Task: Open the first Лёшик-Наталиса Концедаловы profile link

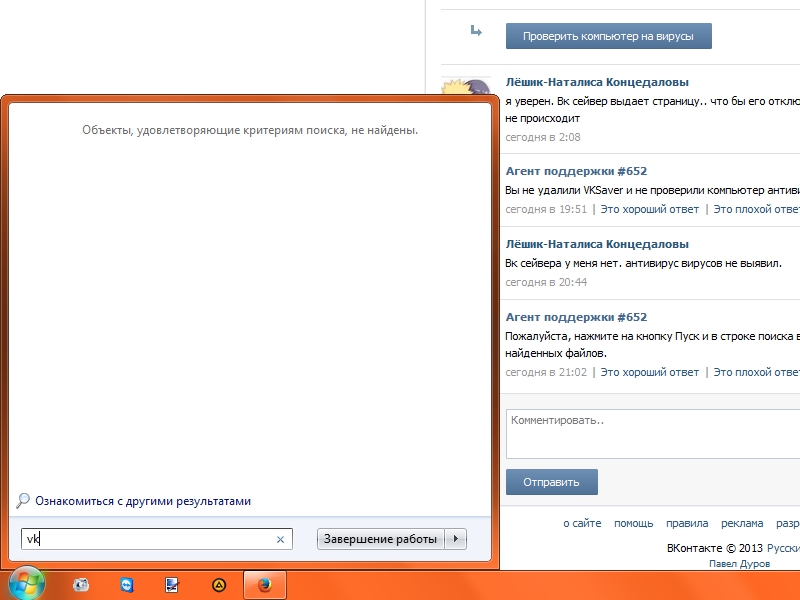Action: (597, 82)
